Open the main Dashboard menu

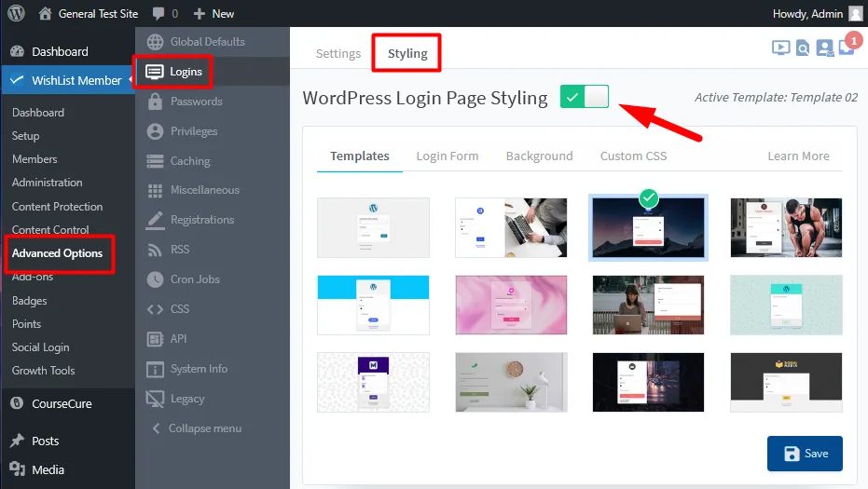coord(60,51)
